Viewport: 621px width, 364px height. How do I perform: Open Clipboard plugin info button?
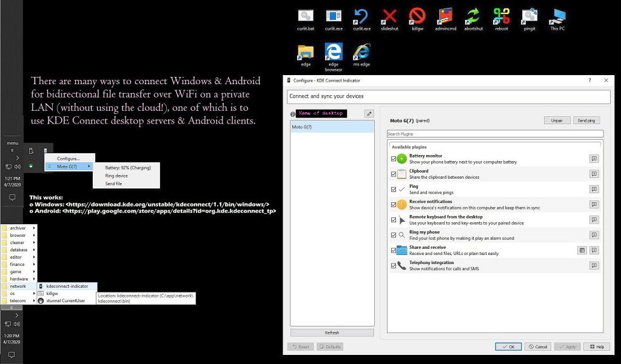(x=594, y=174)
